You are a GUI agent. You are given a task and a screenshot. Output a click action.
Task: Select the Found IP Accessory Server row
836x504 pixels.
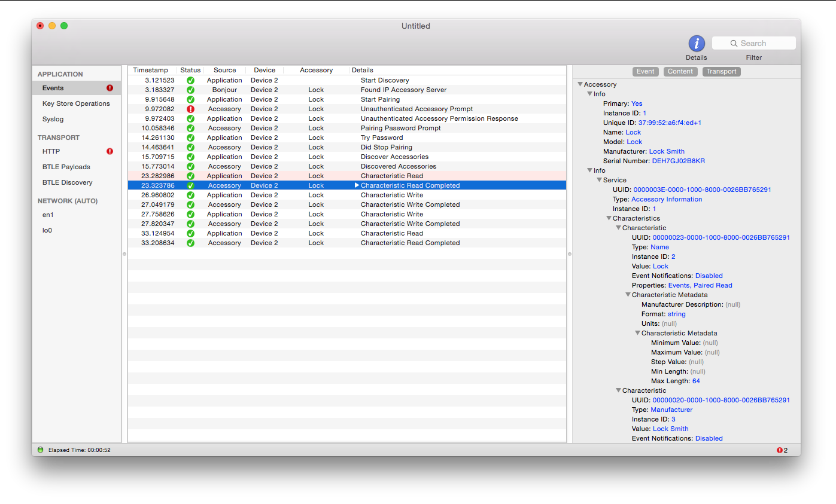[347, 90]
